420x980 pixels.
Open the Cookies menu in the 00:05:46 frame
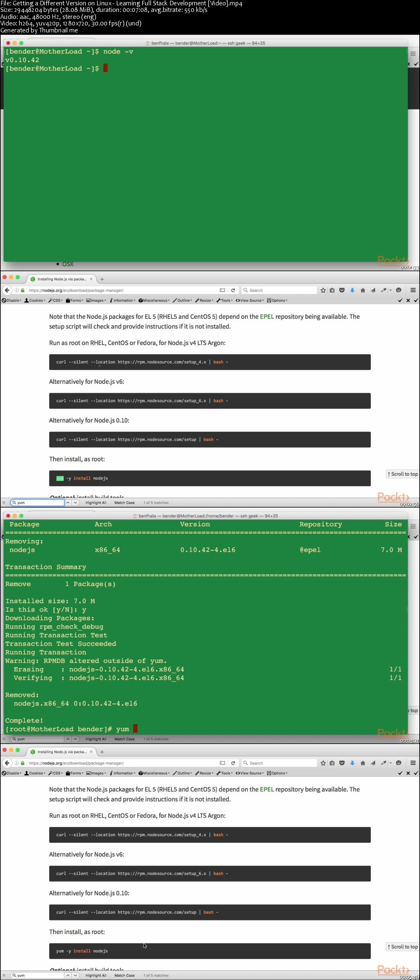click(x=35, y=773)
